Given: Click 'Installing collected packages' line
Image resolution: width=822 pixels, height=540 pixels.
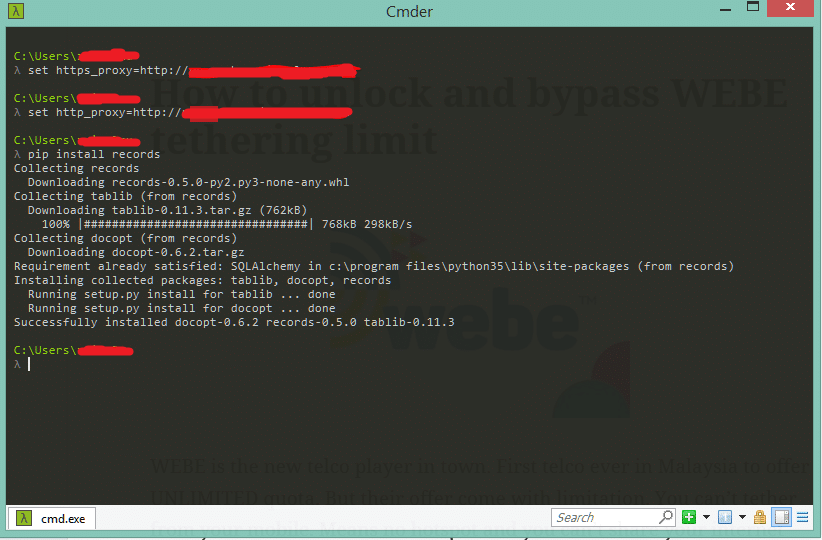Looking at the screenshot, I should tap(202, 280).
